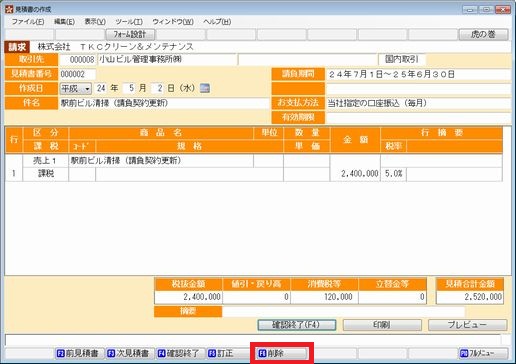Click the 取引先 code field 000008
Viewport: 516px width, 364px height.
78,60
